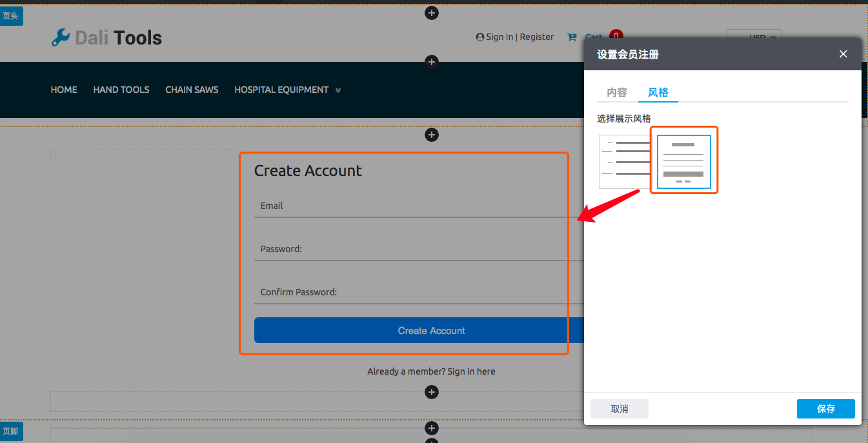Click the 保存 button
The height and width of the screenshot is (443, 868).
tap(825, 409)
